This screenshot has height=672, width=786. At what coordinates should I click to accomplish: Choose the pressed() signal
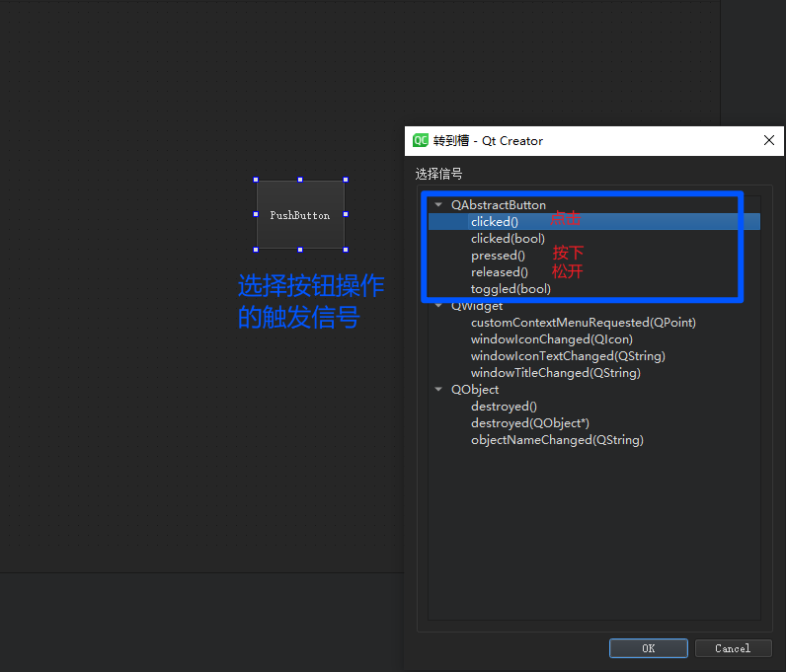click(498, 256)
